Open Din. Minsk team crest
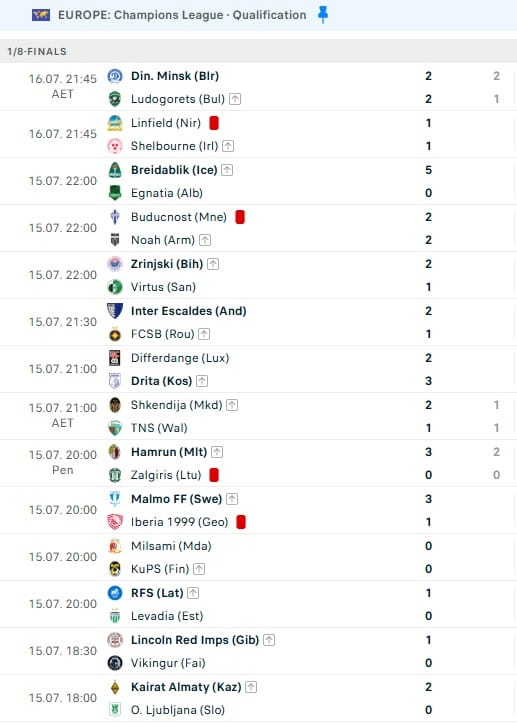This screenshot has width=517, height=723. pos(115,76)
